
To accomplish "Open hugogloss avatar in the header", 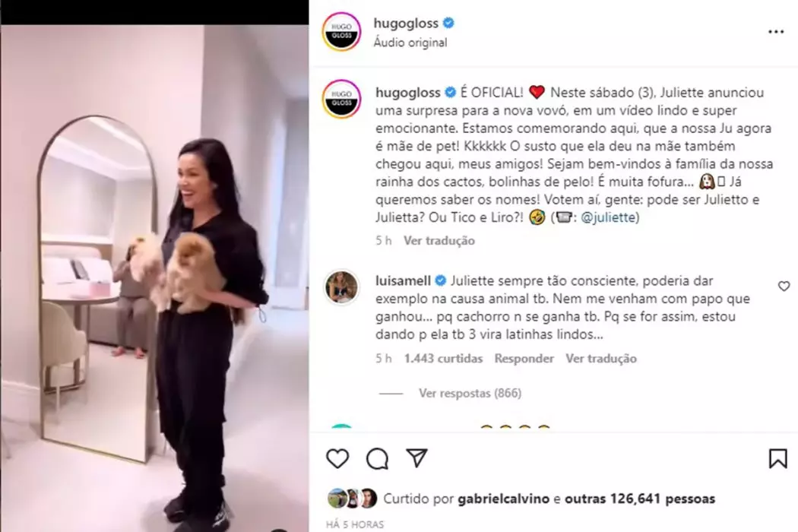I will 341,32.
